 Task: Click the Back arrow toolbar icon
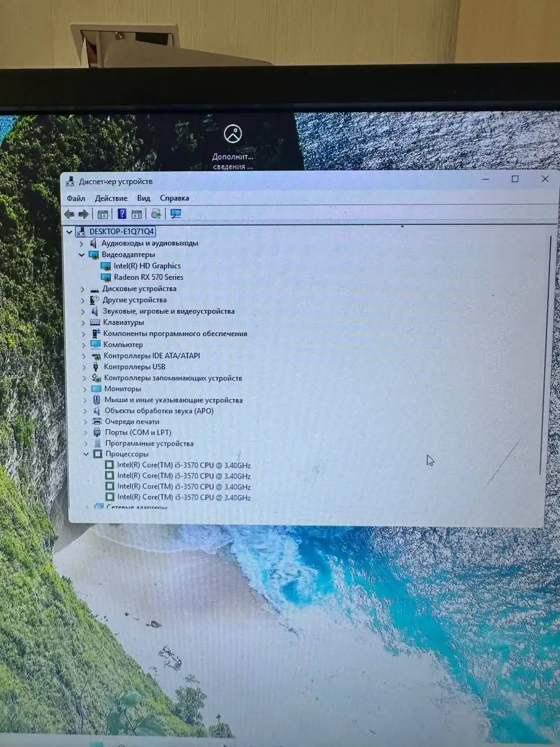(69, 214)
